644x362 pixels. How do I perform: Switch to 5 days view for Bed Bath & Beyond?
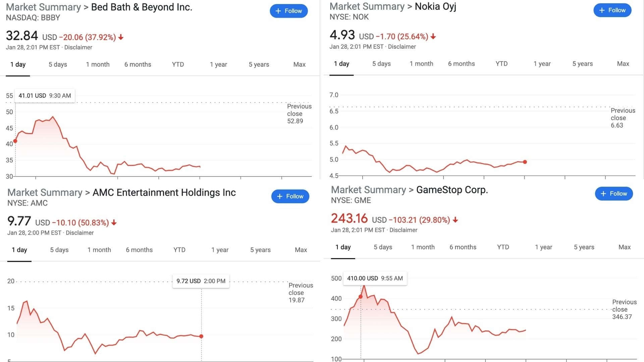[57, 64]
